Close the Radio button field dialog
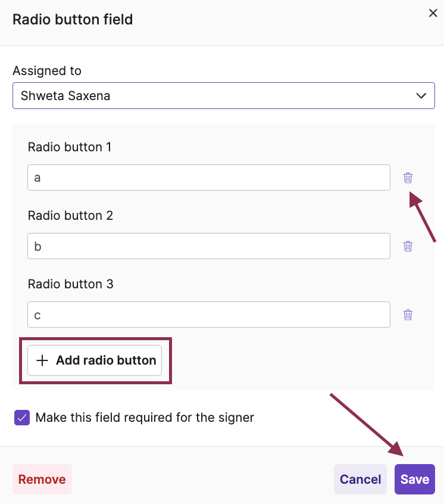 (x=433, y=13)
